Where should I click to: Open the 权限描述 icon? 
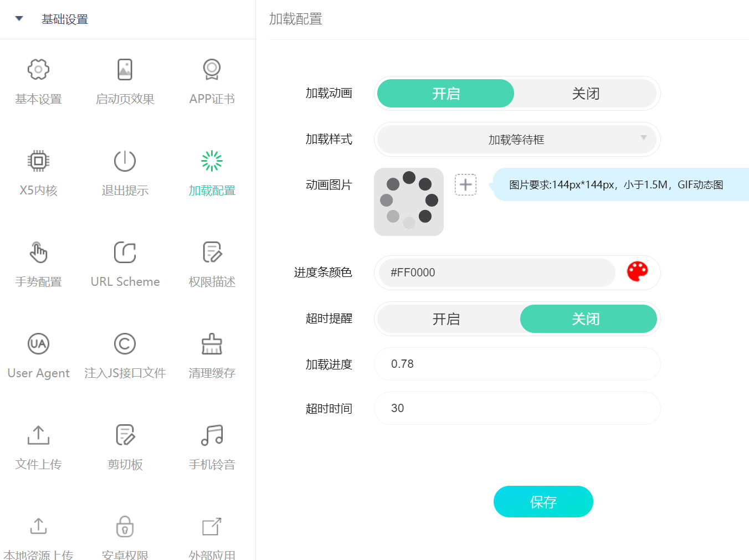tap(212, 252)
